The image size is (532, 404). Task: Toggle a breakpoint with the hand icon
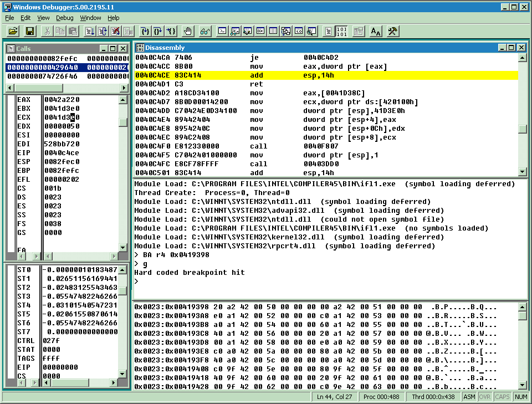click(188, 32)
